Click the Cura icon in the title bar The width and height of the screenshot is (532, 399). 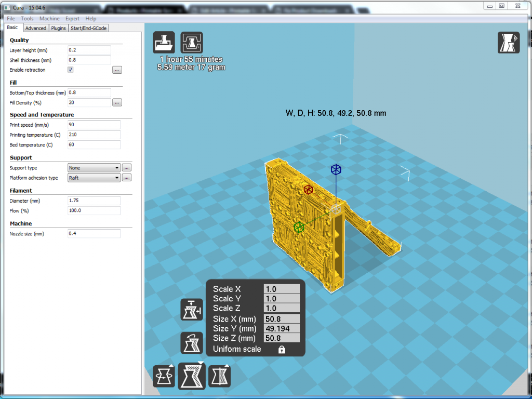pos(7,7)
